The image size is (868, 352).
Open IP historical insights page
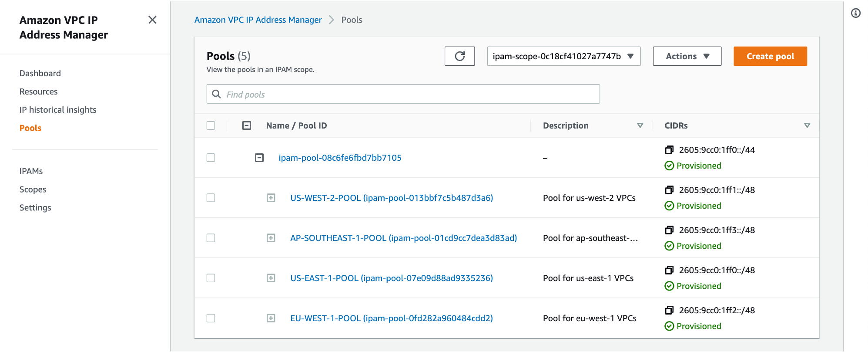pos(58,110)
